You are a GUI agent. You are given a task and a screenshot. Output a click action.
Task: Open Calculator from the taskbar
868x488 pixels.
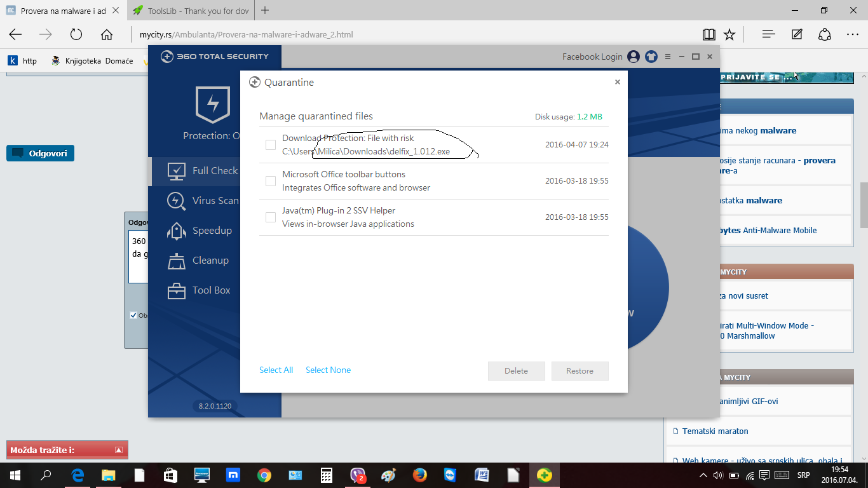(327, 475)
